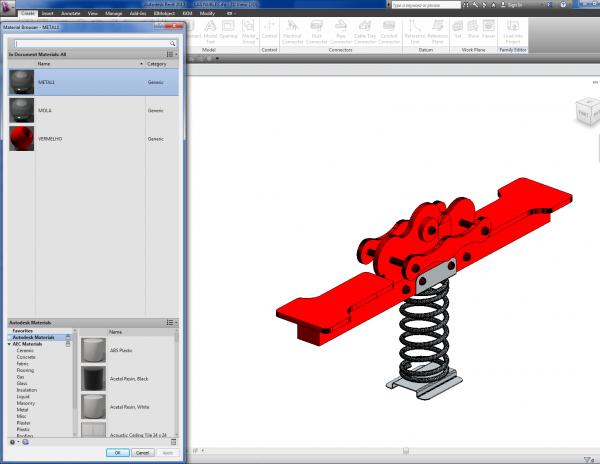Collapse the AEC Materials tree node
This screenshot has width=600, height=464.
10,344
